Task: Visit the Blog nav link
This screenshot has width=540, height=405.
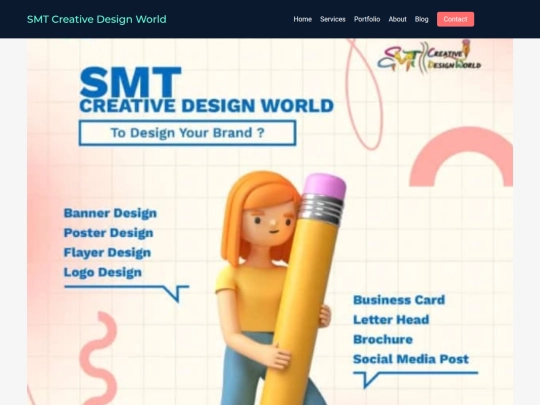Action: tap(422, 19)
